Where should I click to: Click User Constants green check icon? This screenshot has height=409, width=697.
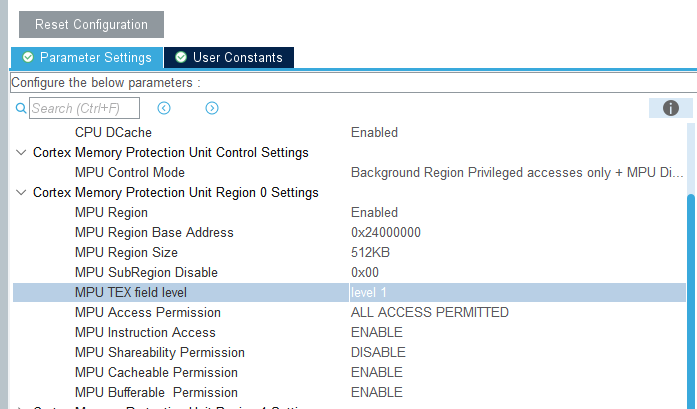180,57
